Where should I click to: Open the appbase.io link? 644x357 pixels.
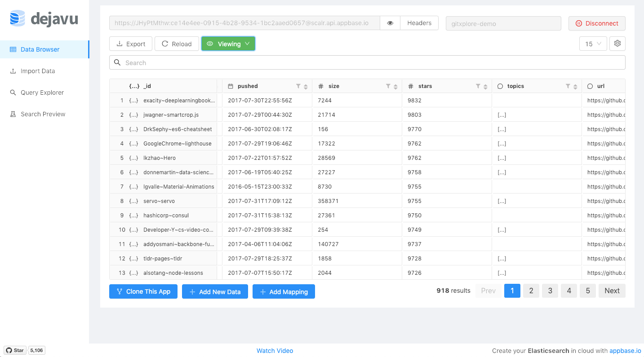point(625,351)
